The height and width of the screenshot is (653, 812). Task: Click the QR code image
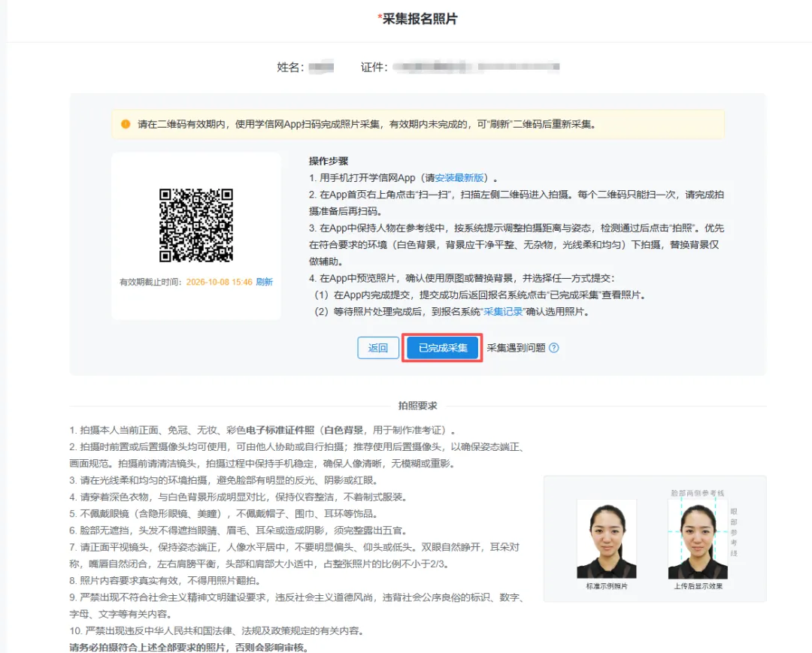(x=196, y=225)
